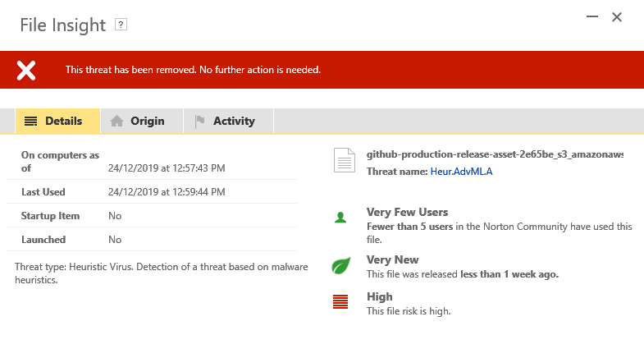
Task: Switch to the Activity tab
Action: point(228,122)
